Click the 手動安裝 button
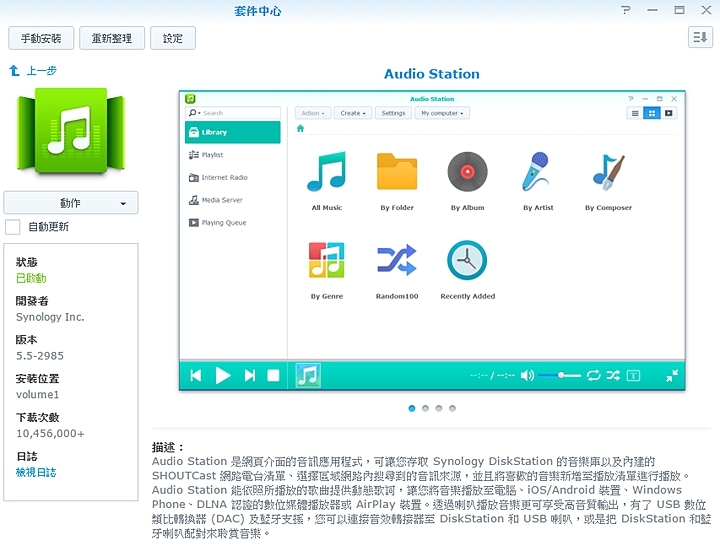 pos(41,38)
